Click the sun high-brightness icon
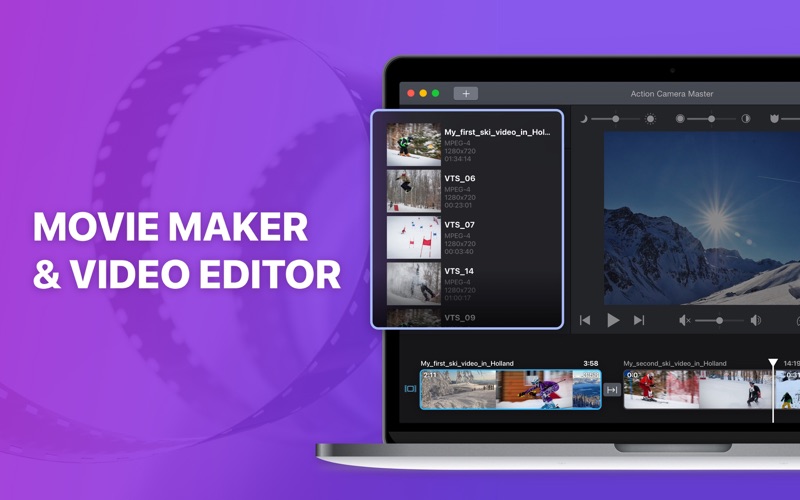The width and height of the screenshot is (800, 500). (x=650, y=119)
